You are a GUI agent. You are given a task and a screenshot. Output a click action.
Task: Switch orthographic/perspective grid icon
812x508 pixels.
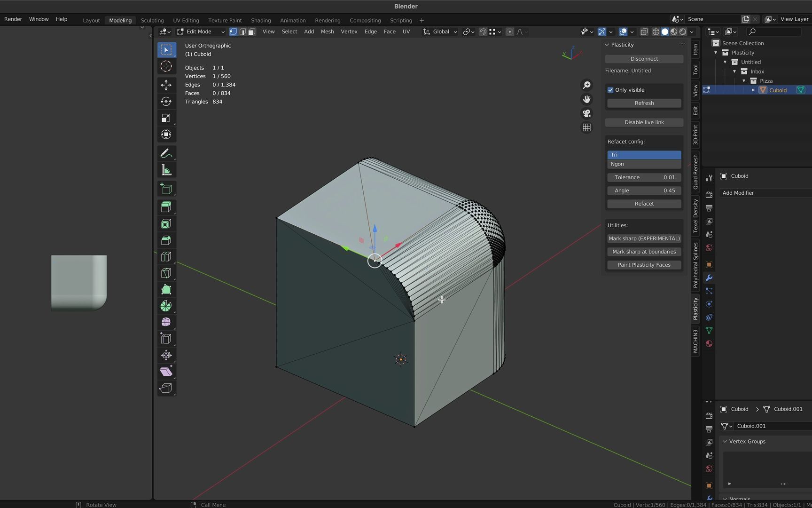[586, 127]
